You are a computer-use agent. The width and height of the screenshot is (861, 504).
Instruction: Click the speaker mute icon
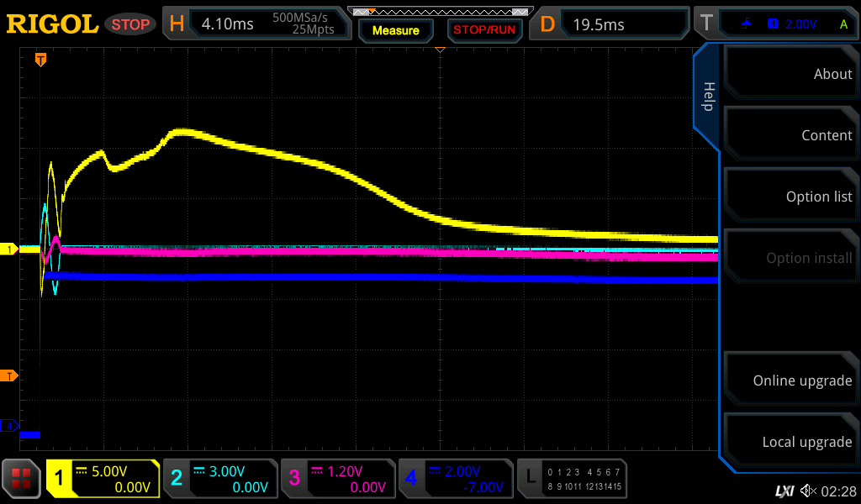[809, 490]
